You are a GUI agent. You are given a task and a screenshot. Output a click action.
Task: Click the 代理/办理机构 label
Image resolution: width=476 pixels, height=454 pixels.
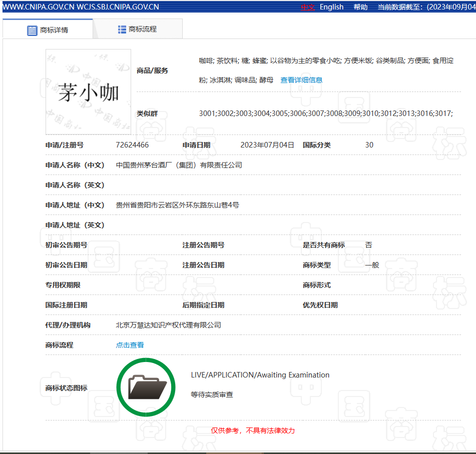pyautogui.click(x=68, y=325)
